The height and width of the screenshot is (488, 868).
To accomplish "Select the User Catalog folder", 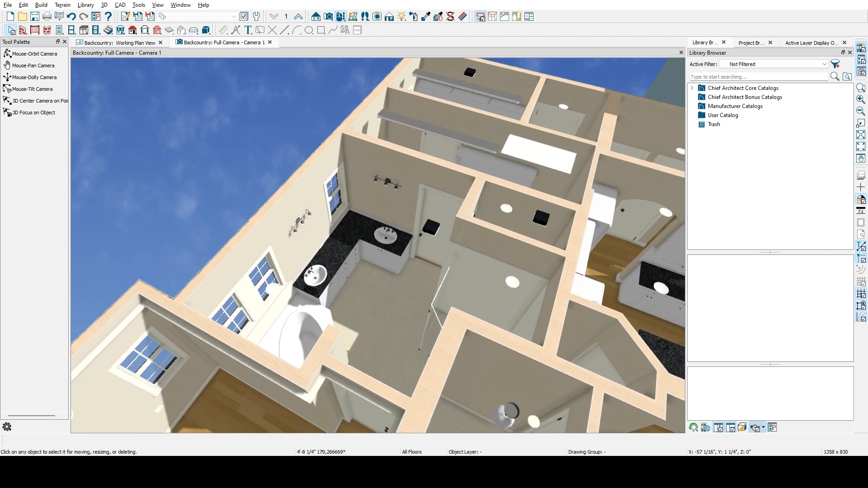I will (722, 115).
